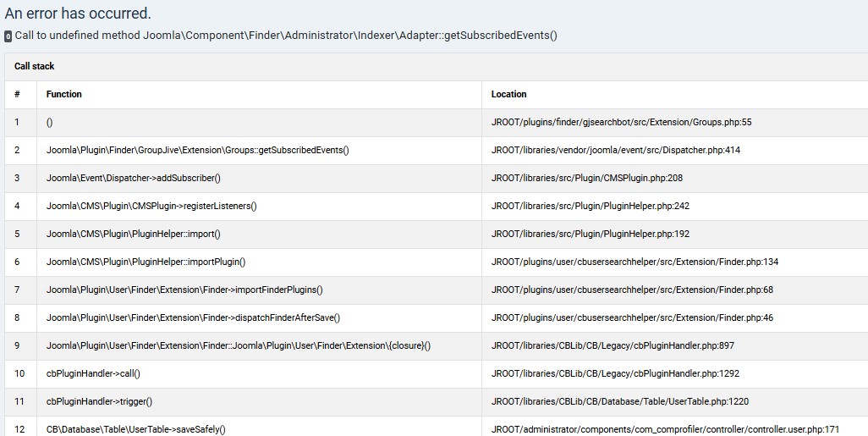Click location Finder.php:46
The image size is (868, 436).
[632, 317]
